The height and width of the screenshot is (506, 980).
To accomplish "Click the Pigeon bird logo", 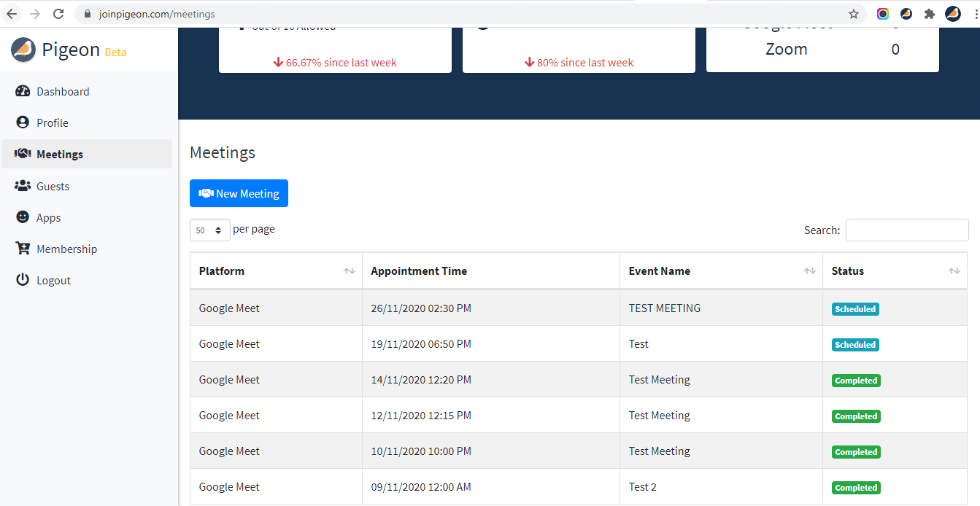I will click(23, 50).
